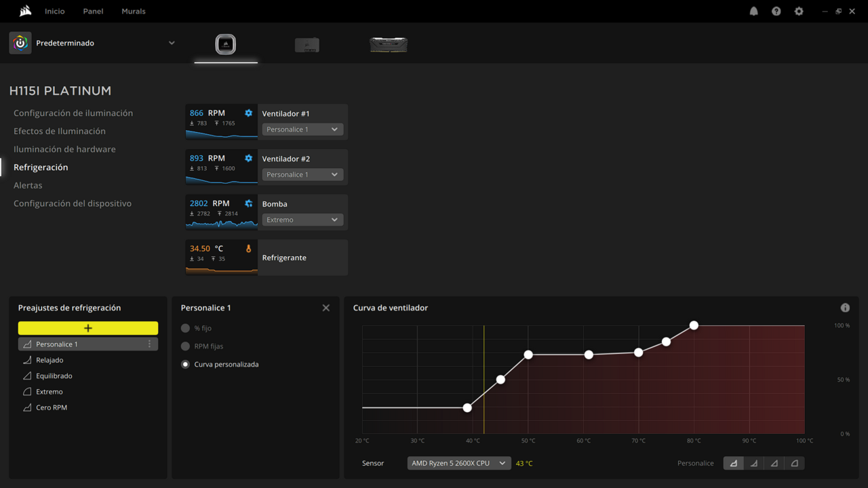Select the Personalice 1 preset row

[88, 344]
